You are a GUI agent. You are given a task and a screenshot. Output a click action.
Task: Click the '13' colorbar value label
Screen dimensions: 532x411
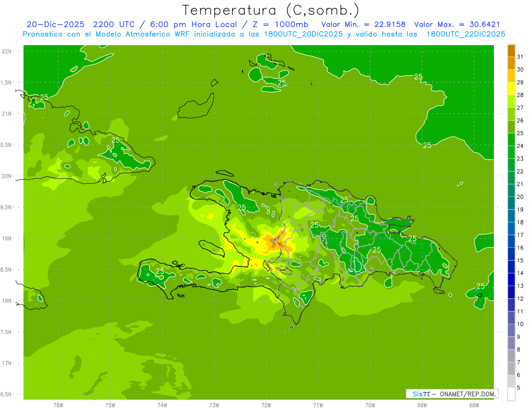click(x=520, y=286)
